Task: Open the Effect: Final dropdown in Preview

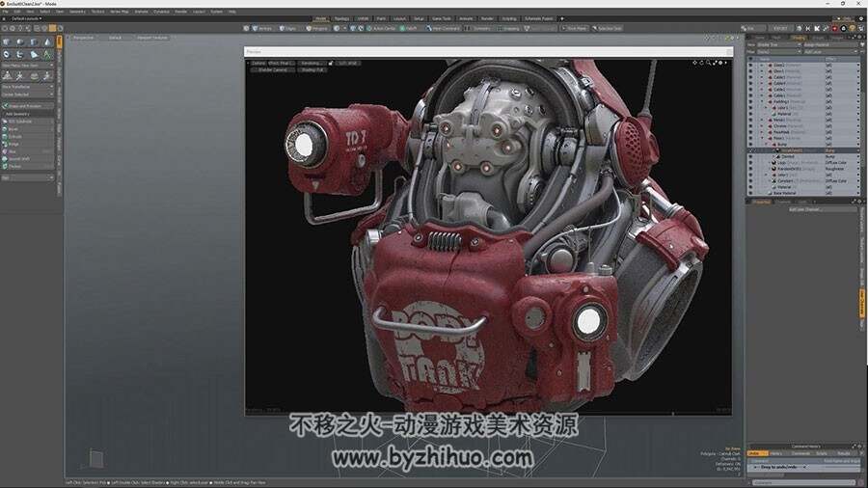Action: point(282,63)
